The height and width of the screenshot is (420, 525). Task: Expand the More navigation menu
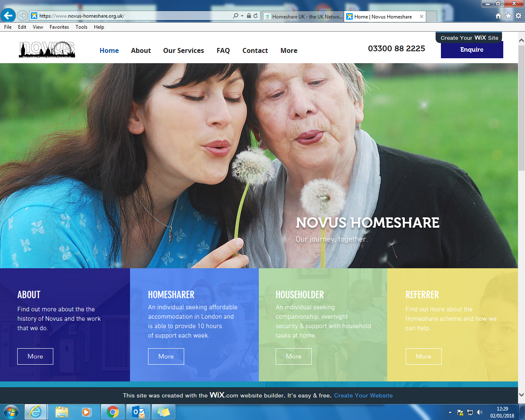[x=289, y=50]
